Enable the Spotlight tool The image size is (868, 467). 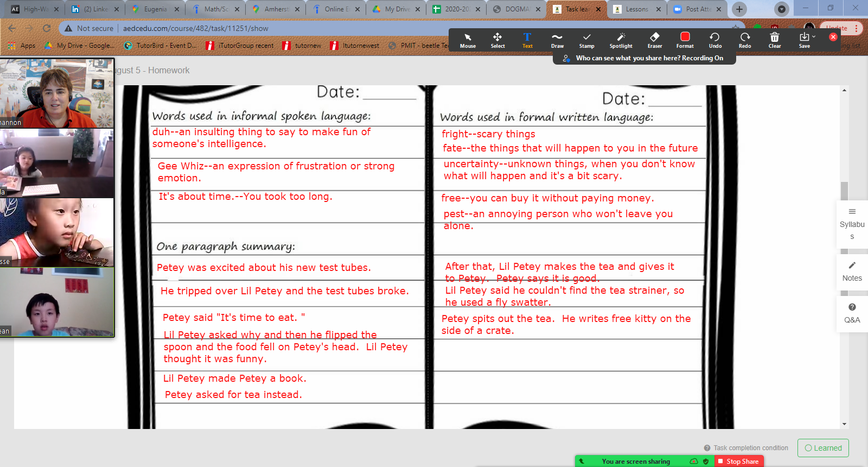pyautogui.click(x=621, y=40)
